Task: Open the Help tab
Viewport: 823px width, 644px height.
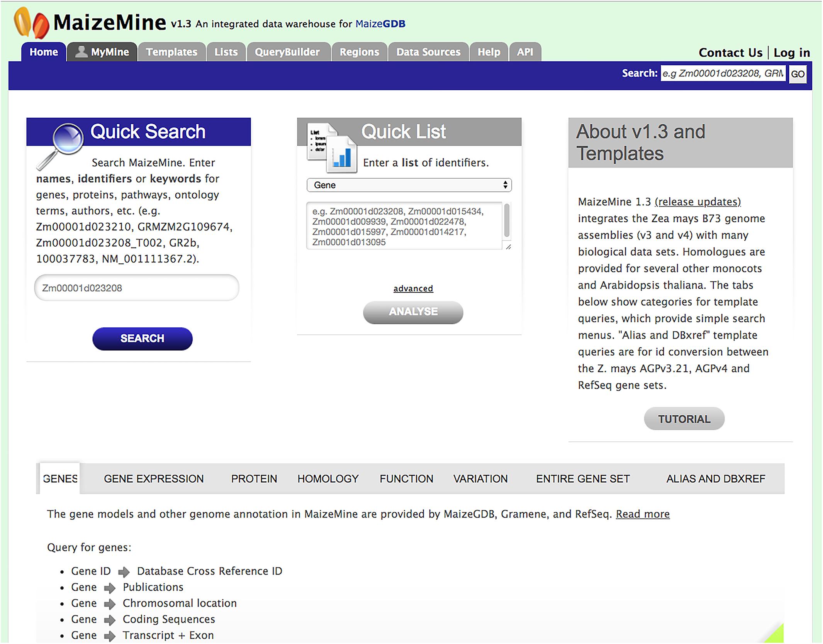Action: [489, 52]
